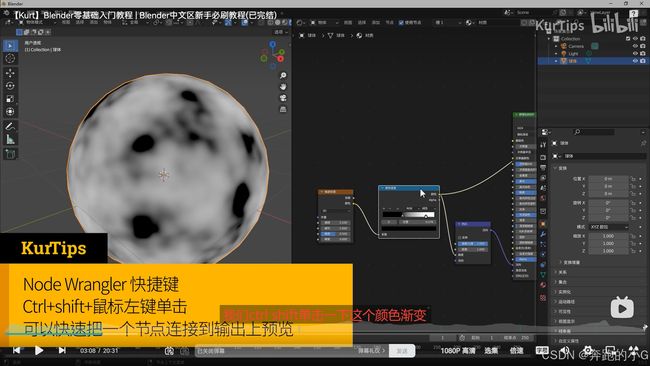
Task: Expand the 变换增量 panel
Action: pos(570,262)
